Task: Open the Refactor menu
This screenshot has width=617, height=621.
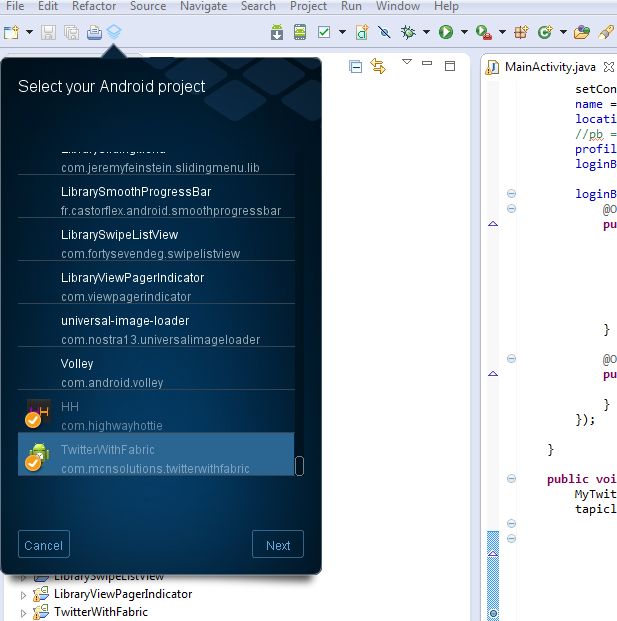Action: [94, 6]
